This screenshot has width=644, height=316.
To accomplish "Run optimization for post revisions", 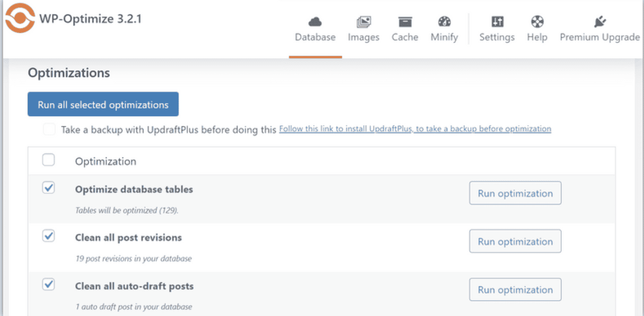I will click(515, 242).
